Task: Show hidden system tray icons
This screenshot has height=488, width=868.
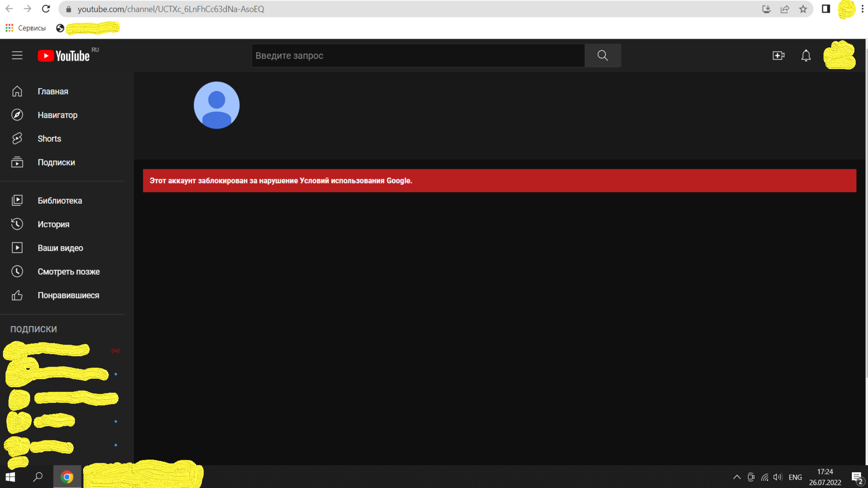Action: (x=737, y=477)
